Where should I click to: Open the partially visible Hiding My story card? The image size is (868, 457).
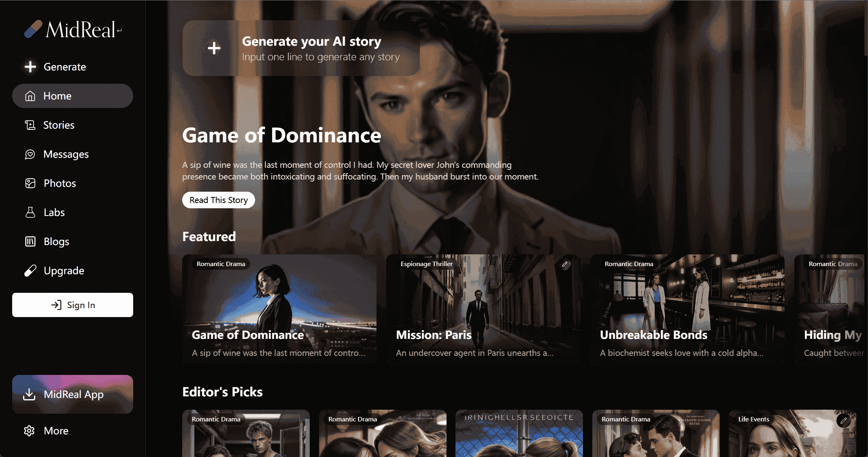coord(831,309)
